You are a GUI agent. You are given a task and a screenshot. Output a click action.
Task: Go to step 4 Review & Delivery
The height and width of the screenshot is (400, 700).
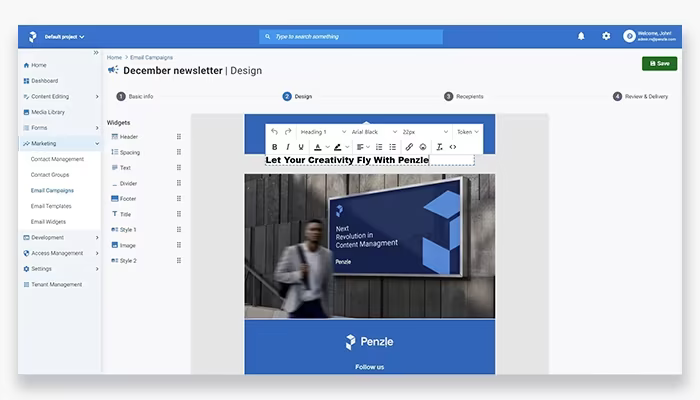coord(641,96)
